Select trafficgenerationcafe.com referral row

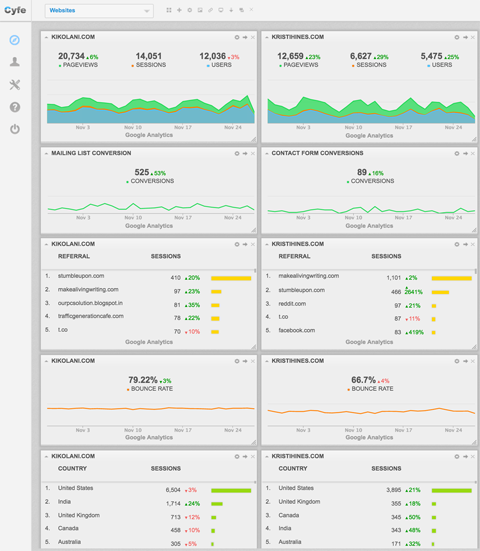point(149,317)
